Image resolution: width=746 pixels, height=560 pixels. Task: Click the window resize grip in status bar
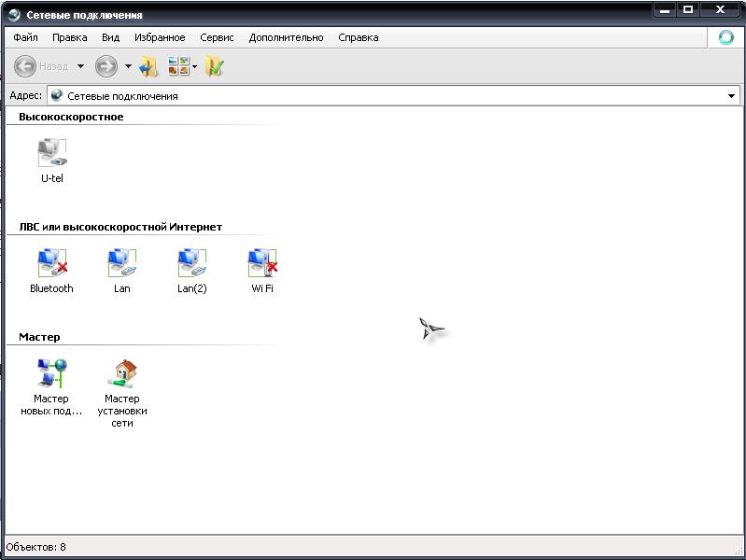click(x=739, y=550)
